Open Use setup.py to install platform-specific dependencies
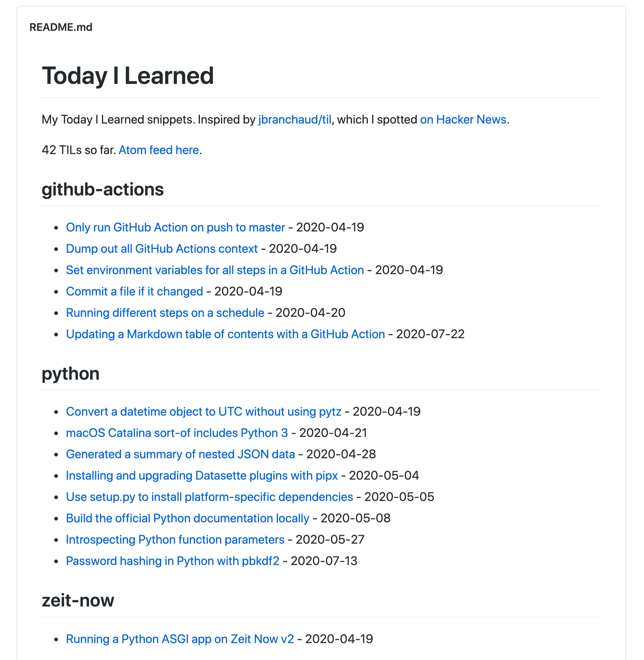644x660 pixels. [209, 497]
